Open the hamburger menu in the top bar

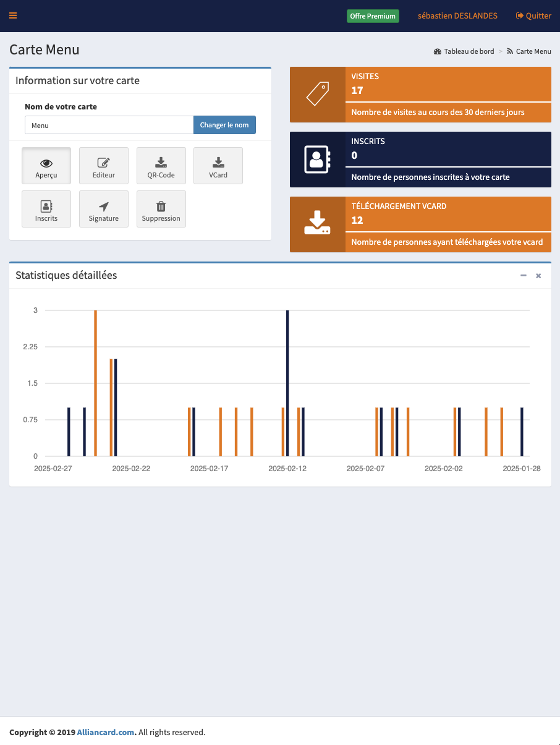tap(13, 15)
